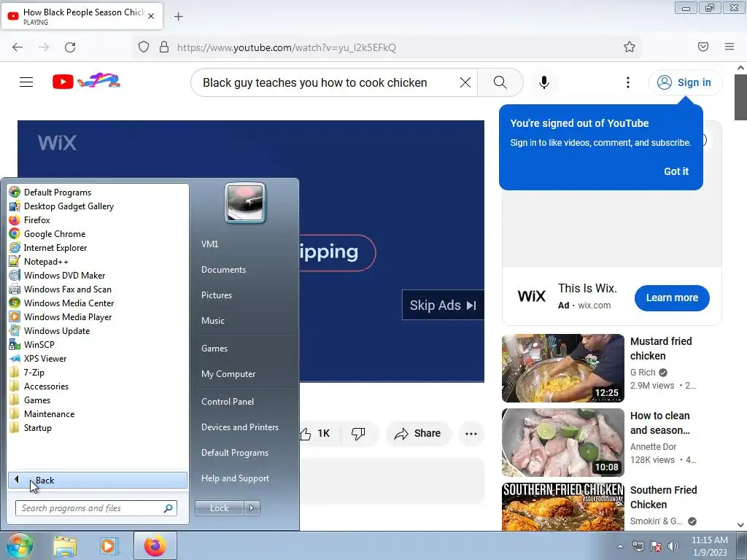Click the Sign in button
Viewport: 747px width, 560px height.
coord(685,82)
